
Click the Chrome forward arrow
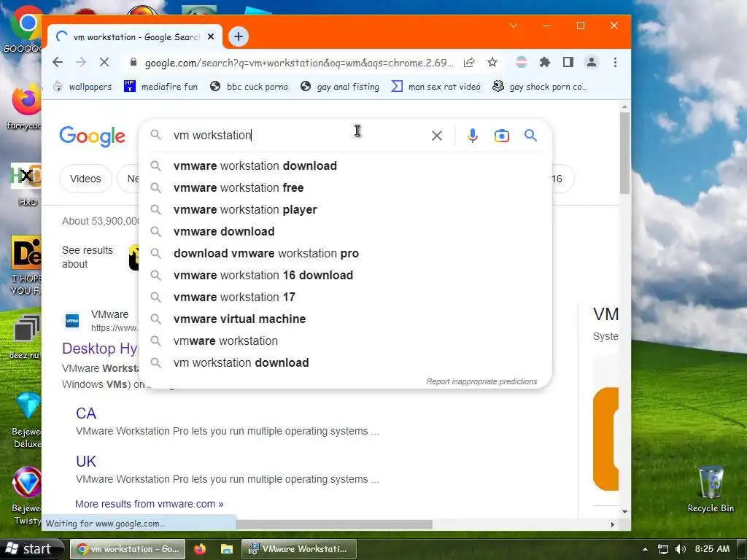point(81,63)
